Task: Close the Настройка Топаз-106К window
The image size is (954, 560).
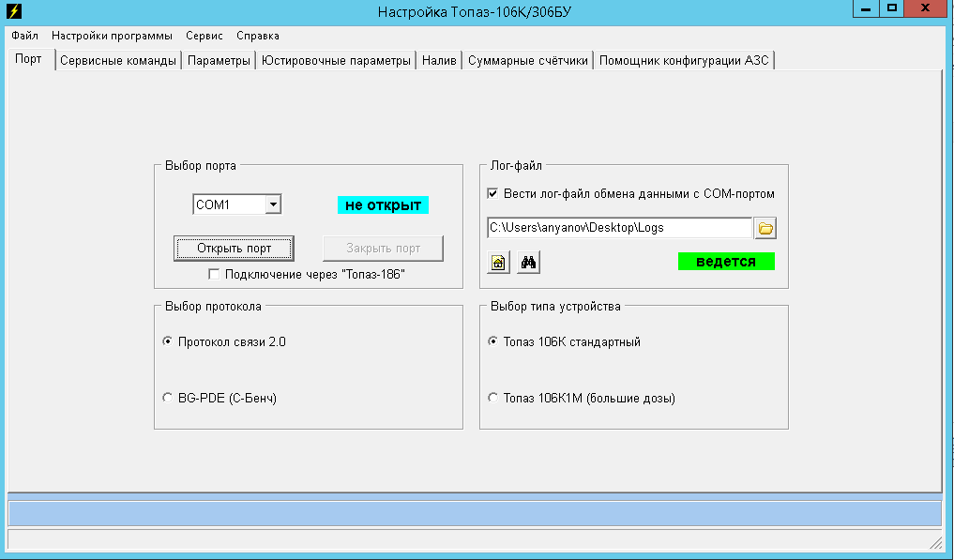Action: click(x=926, y=8)
